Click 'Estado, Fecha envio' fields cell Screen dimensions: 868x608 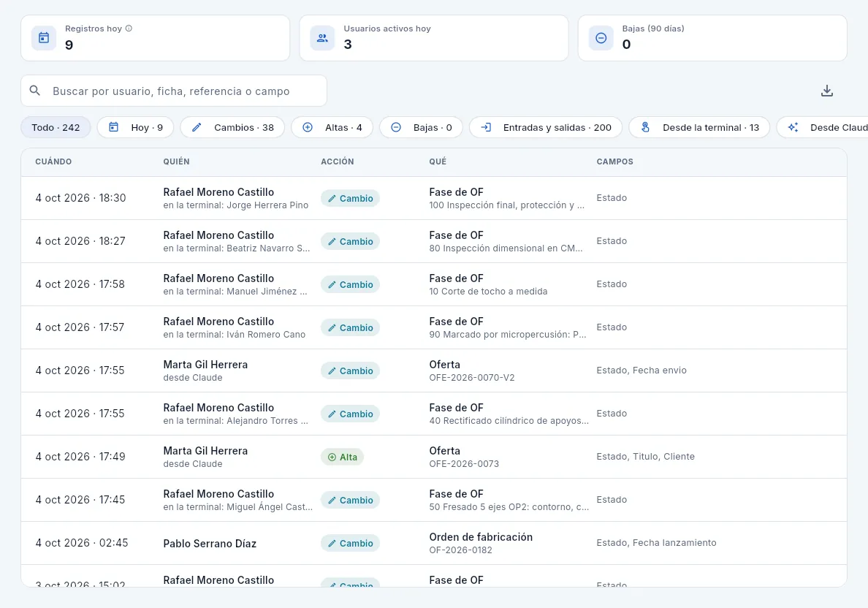click(x=642, y=370)
